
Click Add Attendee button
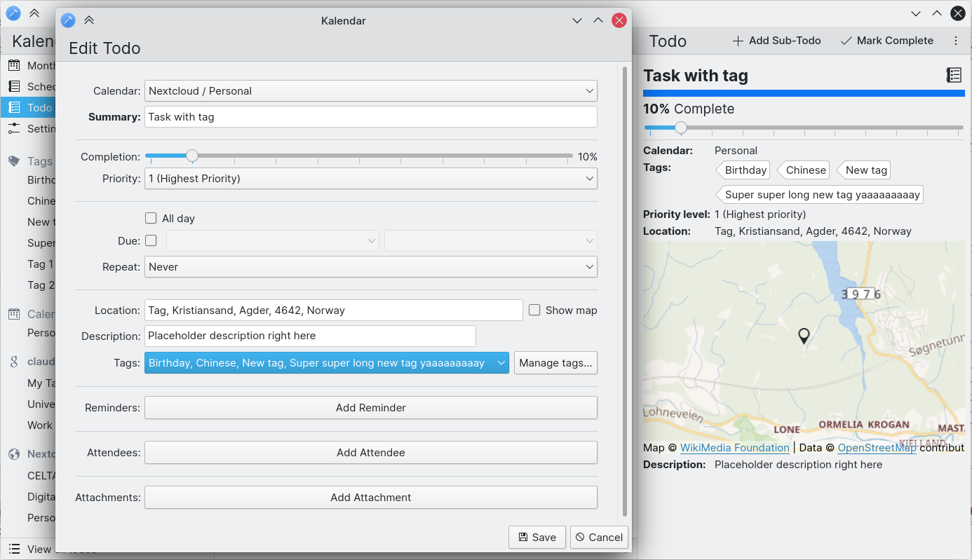click(x=371, y=453)
